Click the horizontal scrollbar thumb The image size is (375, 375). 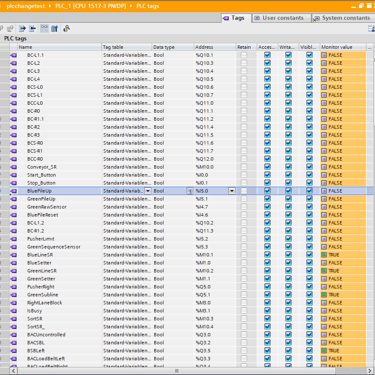pos(177,371)
